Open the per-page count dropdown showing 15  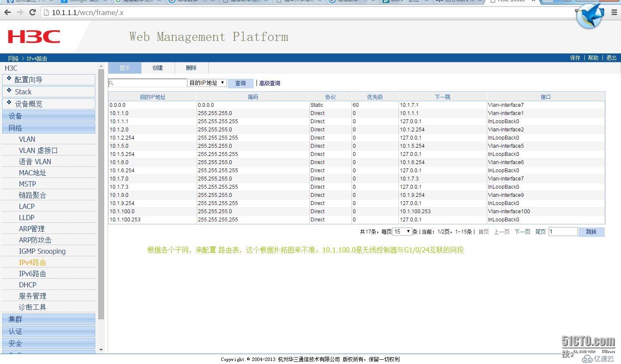[x=402, y=232]
